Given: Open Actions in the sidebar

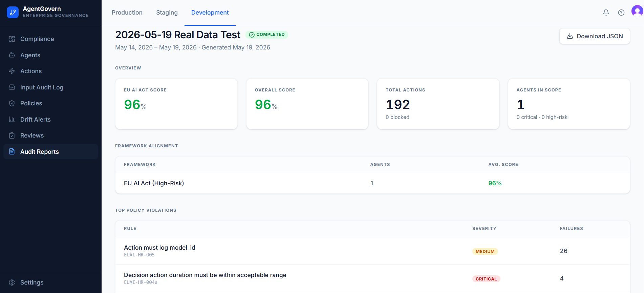Looking at the screenshot, I should pos(51,71).
